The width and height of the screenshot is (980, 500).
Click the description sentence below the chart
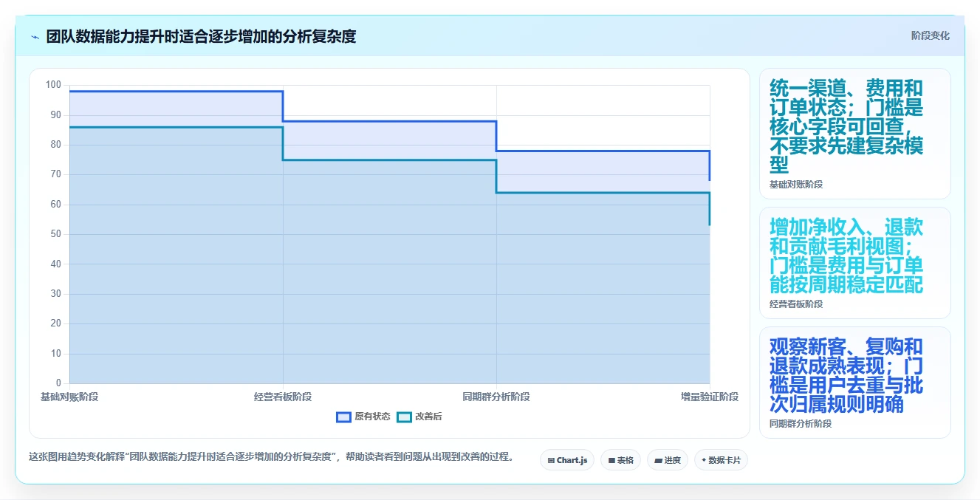[x=272, y=456]
